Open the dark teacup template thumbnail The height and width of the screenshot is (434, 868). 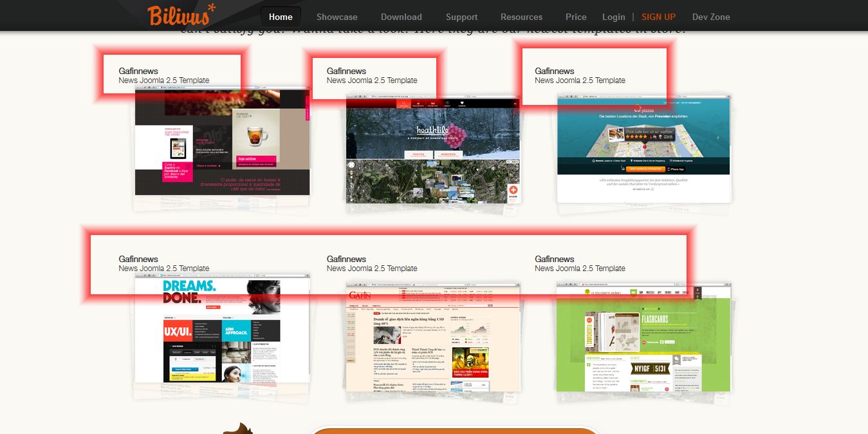pos(223,142)
